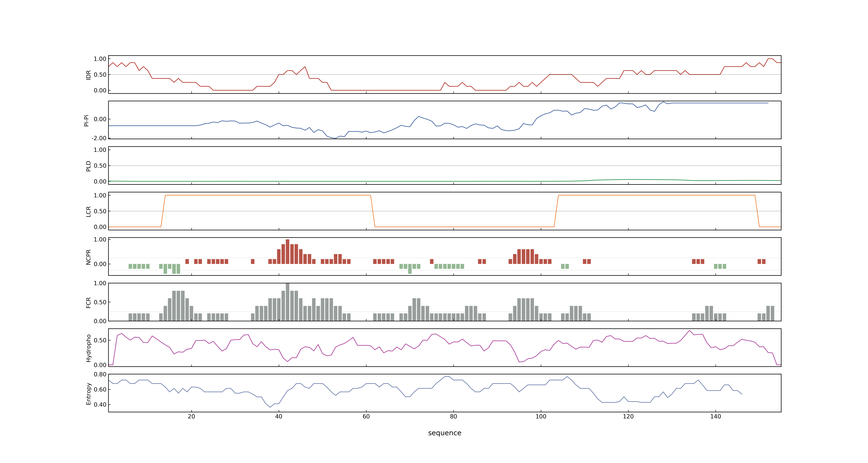Click the 'Entropy' y-axis label
This screenshot has height=463, width=868.
[88, 393]
